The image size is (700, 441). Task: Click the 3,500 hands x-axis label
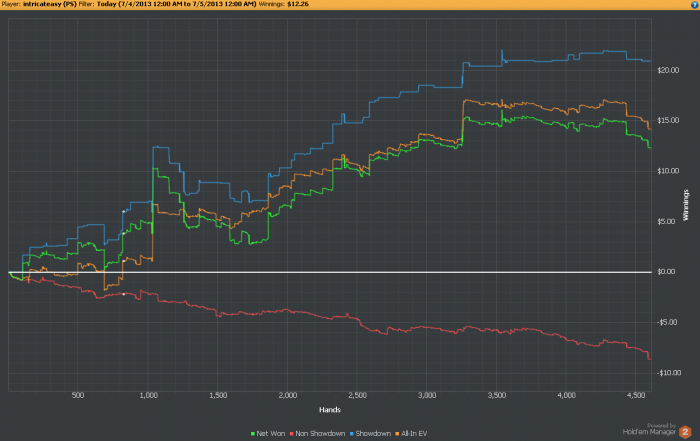point(496,395)
